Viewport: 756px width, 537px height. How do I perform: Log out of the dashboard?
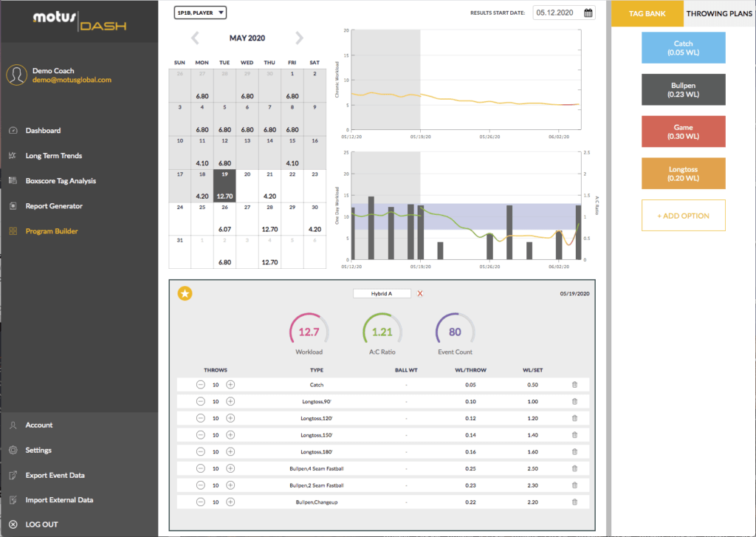click(x=41, y=524)
